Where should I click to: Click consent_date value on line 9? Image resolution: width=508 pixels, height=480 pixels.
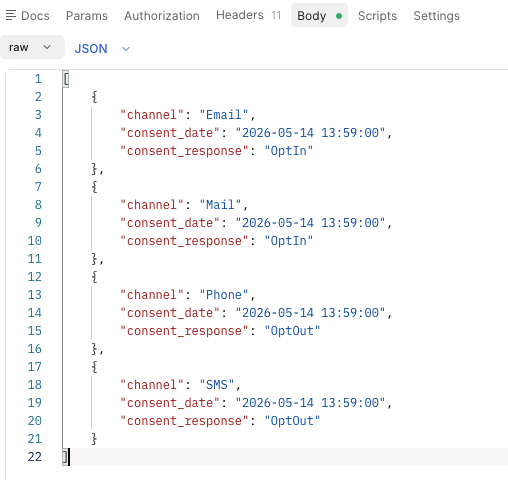click(x=310, y=223)
